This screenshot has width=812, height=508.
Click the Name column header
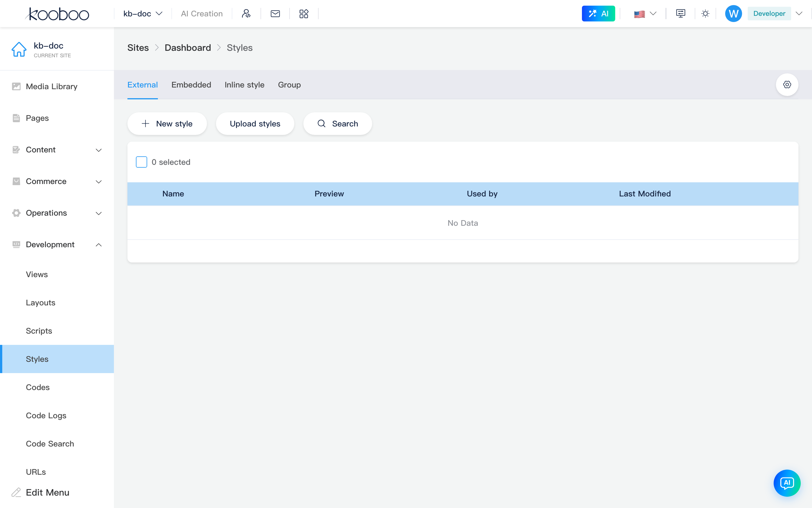[x=173, y=194]
